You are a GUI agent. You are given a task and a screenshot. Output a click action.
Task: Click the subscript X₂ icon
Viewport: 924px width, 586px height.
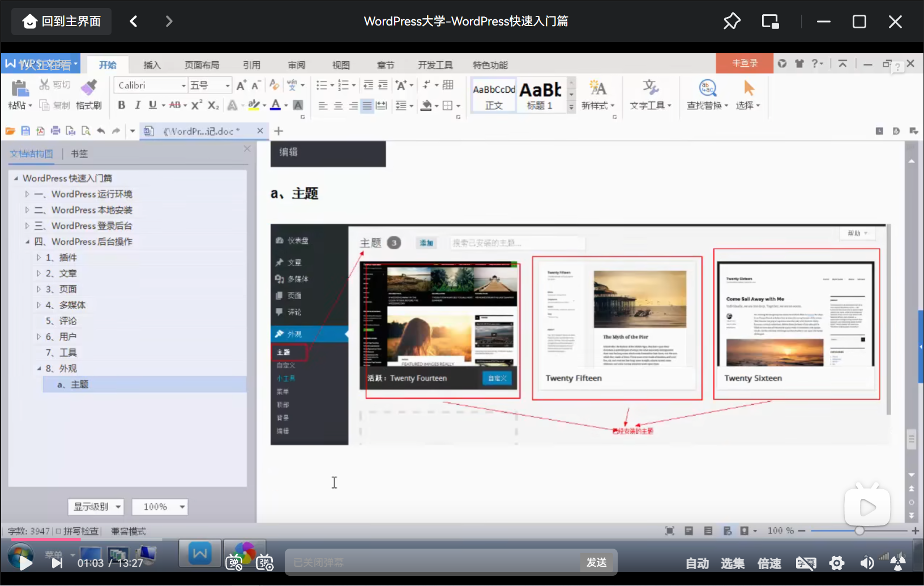click(213, 105)
